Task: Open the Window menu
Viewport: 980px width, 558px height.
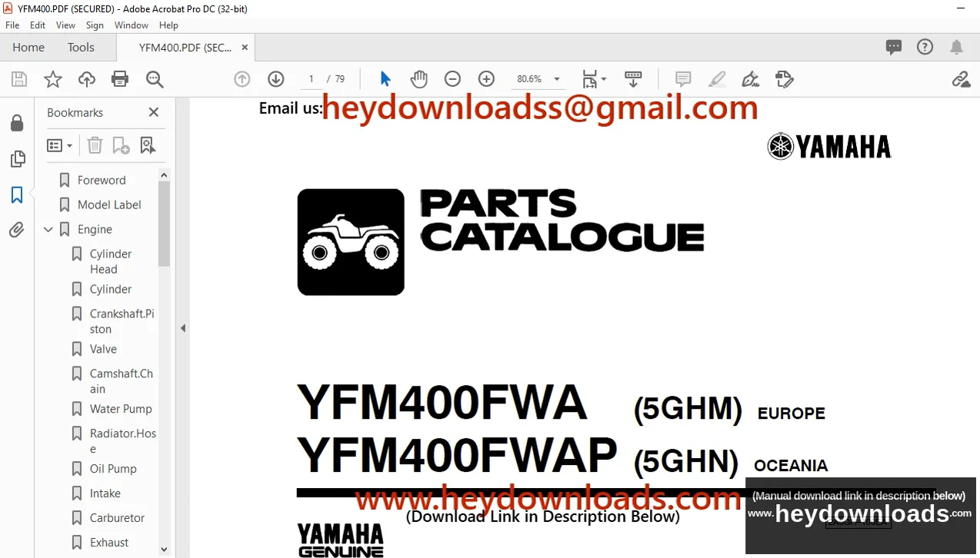Action: pos(132,25)
